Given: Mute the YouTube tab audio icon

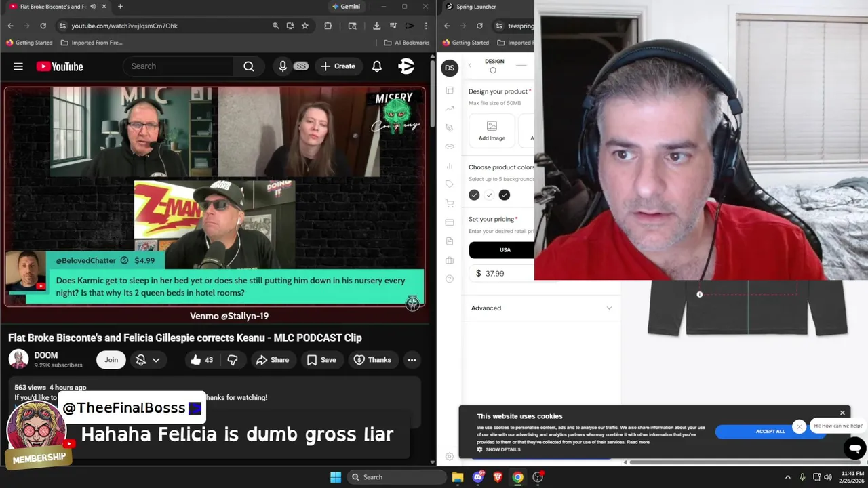Looking at the screenshot, I should coord(93,7).
